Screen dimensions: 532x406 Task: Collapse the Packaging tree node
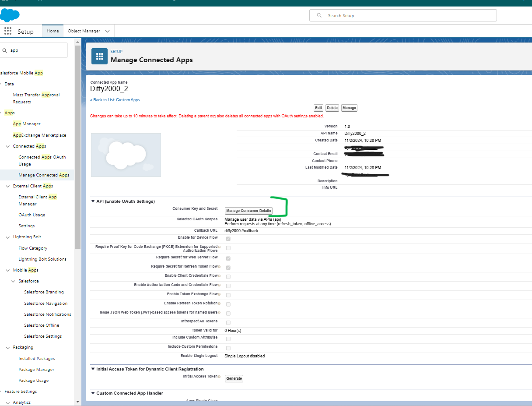coord(8,347)
